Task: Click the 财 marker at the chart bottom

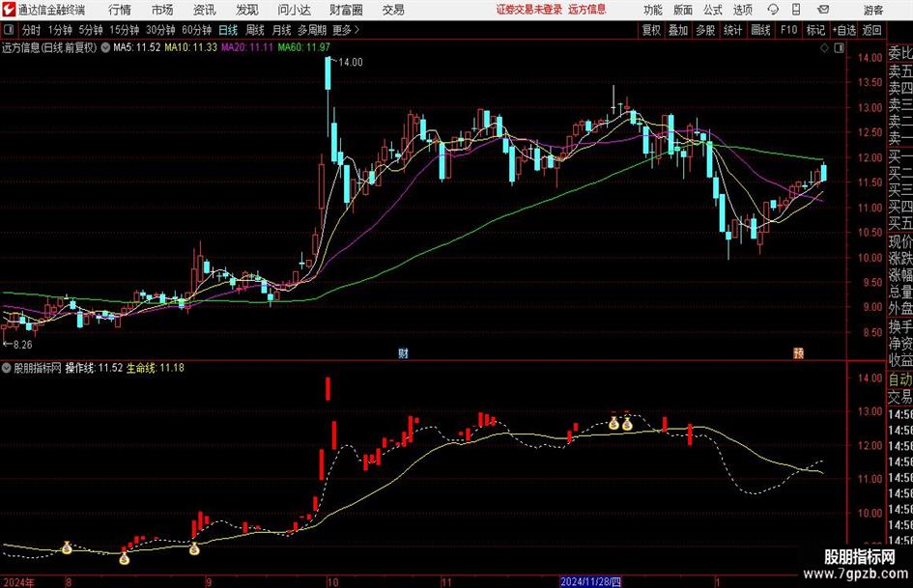Action: [403, 353]
